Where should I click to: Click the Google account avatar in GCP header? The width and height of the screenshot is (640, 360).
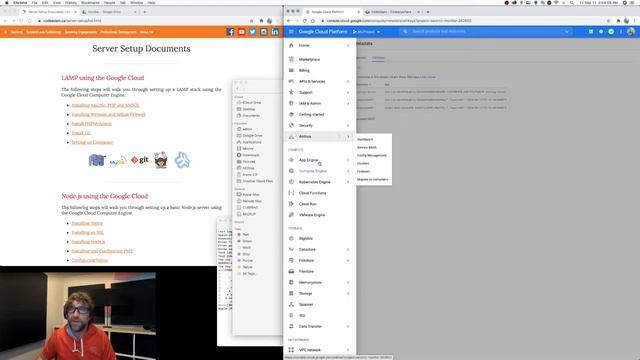(x=631, y=31)
